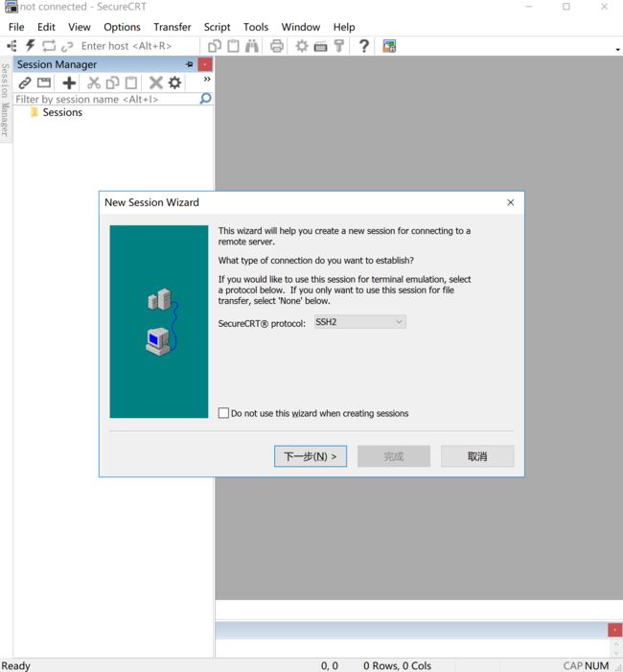
Task: Open the File menu
Action: coord(16,27)
